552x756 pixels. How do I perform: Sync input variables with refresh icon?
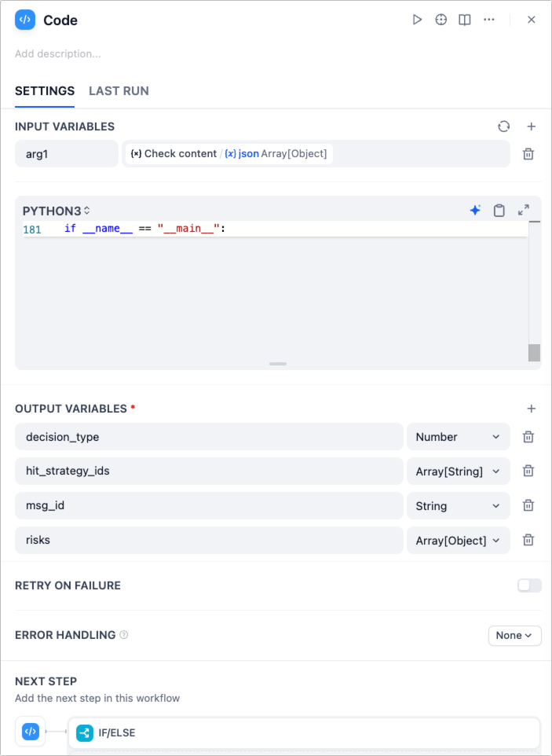click(504, 127)
